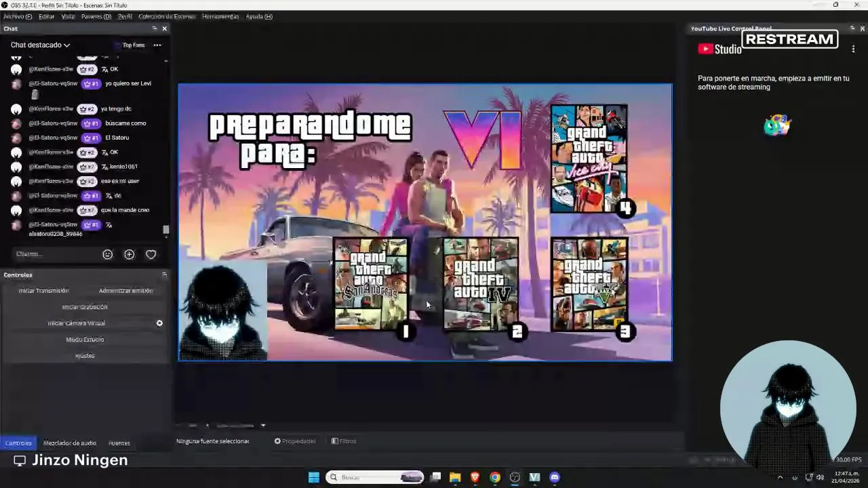Screen dimensions: 868x488
Task: Click Iniciar Transmisión button
Action: click(x=43, y=291)
